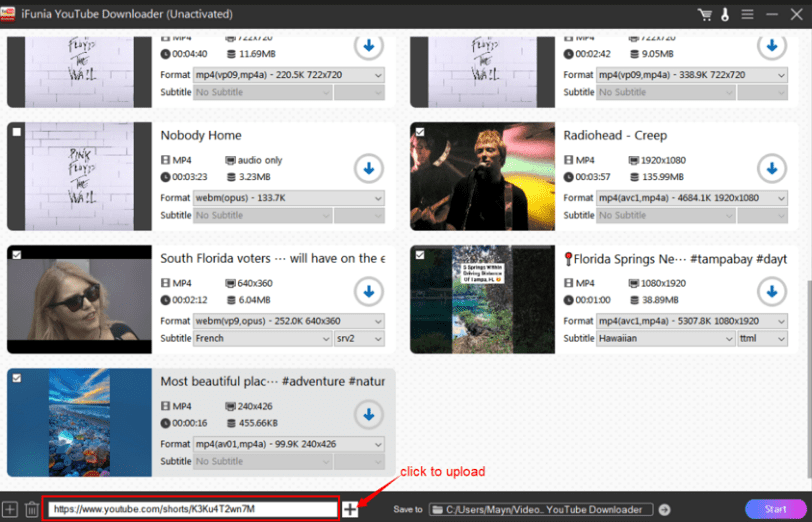This screenshot has width=812, height=522.
Task: Download the Radiohead - Creep video
Action: [771, 168]
